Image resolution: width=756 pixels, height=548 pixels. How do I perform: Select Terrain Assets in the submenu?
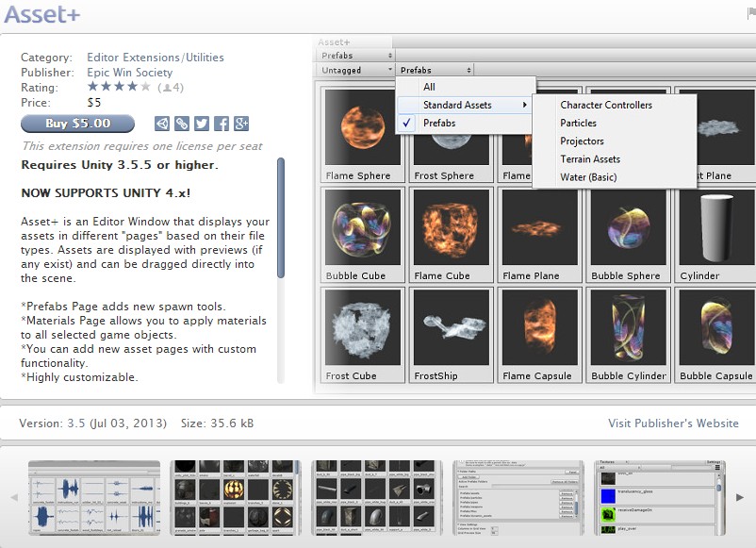tap(615, 159)
